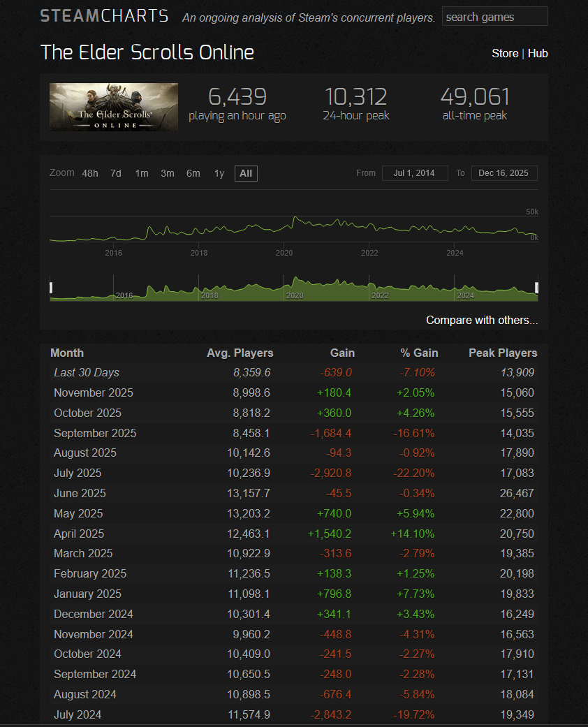Image resolution: width=588 pixels, height=727 pixels.
Task: Select the November 2024 row label
Action: click(x=93, y=634)
